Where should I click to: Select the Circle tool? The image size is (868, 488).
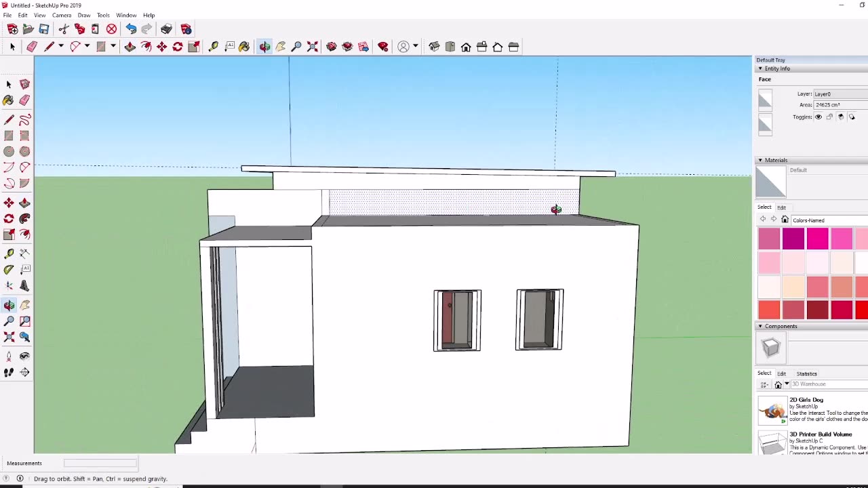[9, 152]
